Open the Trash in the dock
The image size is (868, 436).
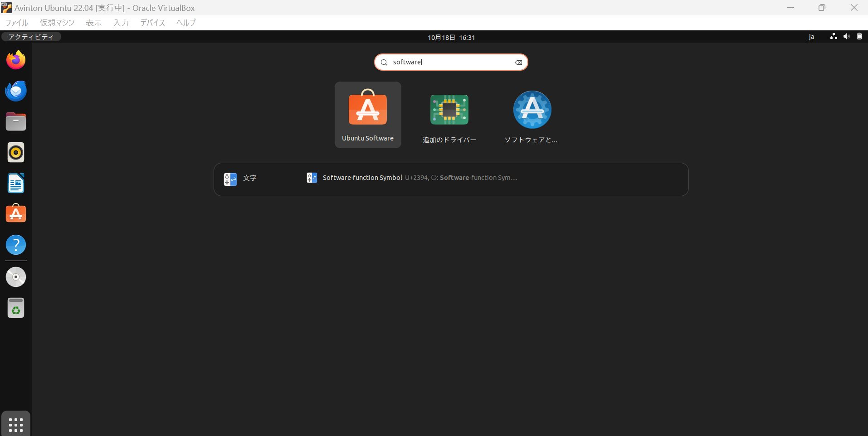point(16,308)
